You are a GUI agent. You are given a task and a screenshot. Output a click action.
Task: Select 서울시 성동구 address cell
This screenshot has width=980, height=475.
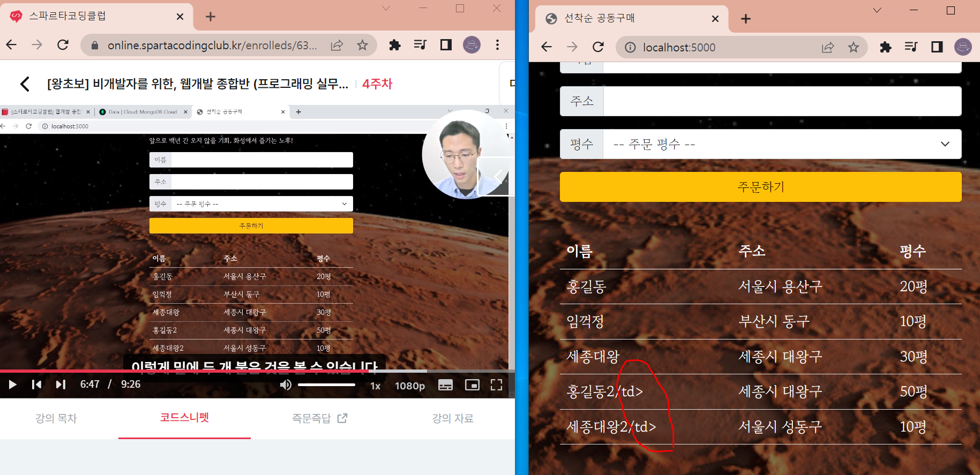click(780, 427)
